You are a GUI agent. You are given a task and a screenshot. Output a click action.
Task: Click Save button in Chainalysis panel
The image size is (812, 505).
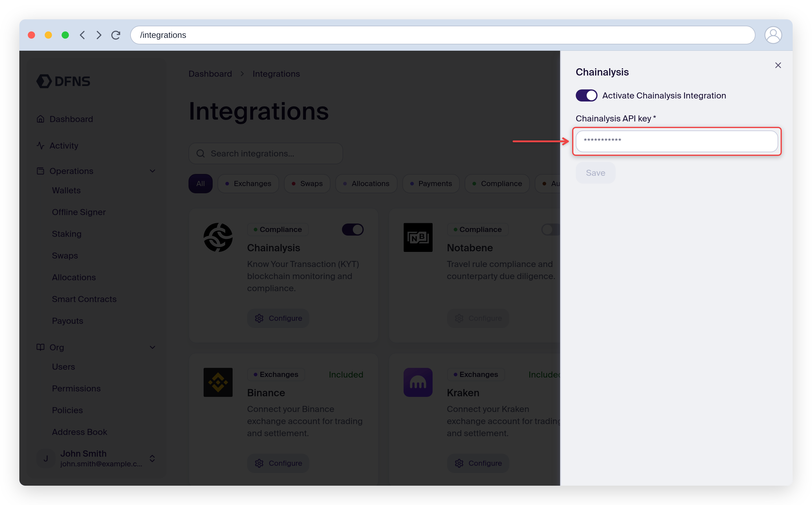click(595, 173)
